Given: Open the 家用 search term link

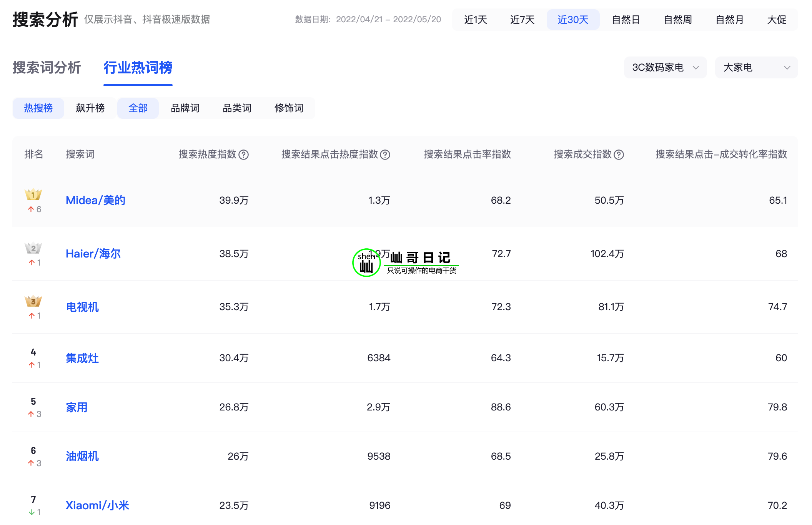Looking at the screenshot, I should point(77,407).
